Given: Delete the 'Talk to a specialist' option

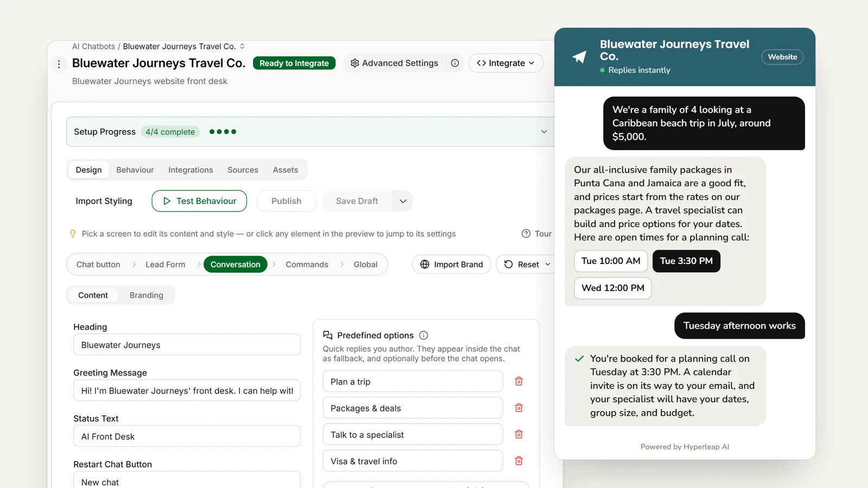Looking at the screenshot, I should tap(519, 434).
